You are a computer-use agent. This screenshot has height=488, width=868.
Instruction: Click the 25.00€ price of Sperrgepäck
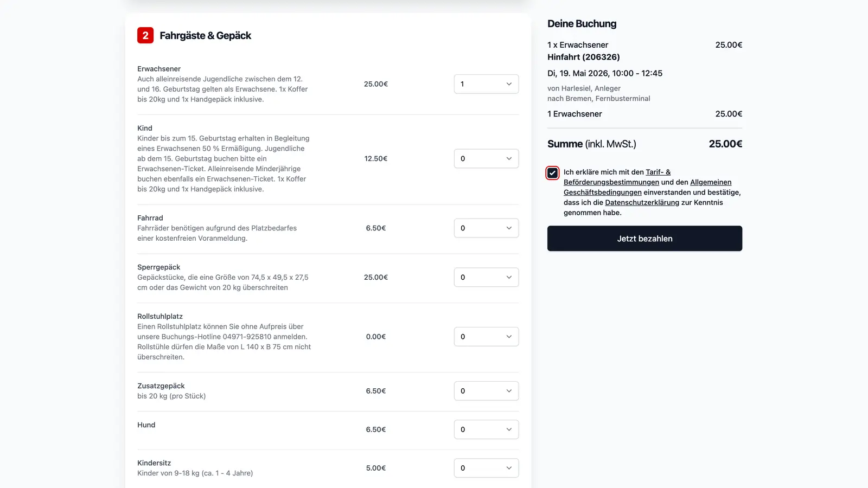[x=376, y=277]
